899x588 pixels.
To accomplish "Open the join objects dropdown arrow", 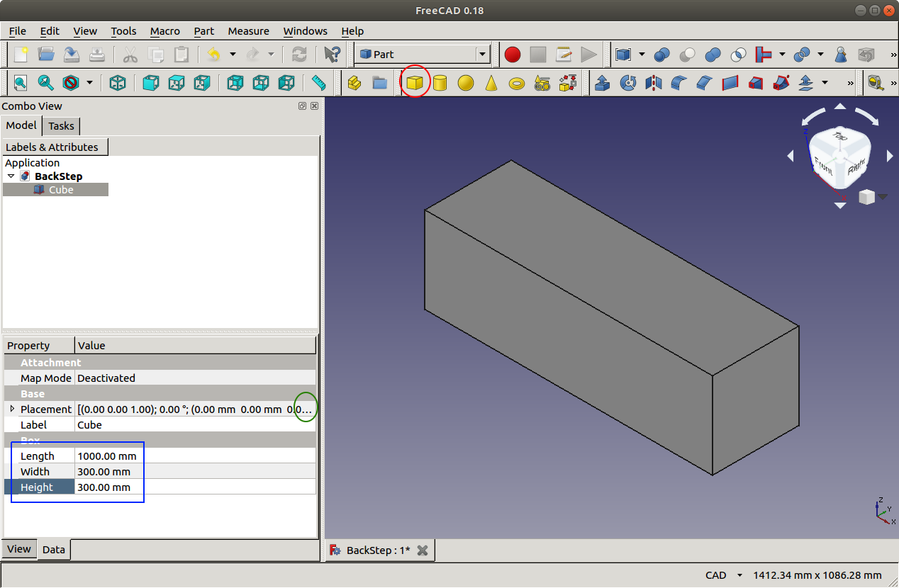I will [782, 55].
